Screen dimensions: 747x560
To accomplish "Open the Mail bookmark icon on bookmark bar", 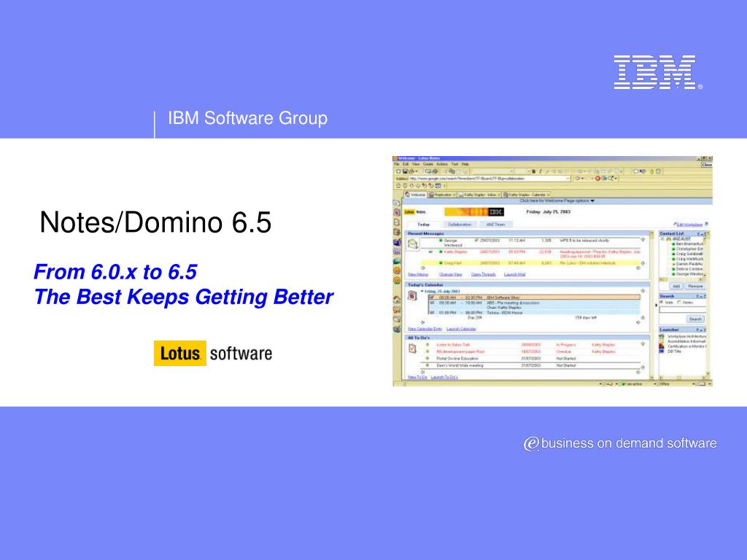I will (x=396, y=203).
